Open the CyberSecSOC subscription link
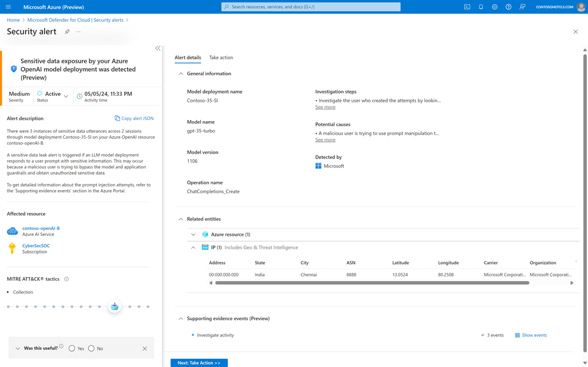The width and height of the screenshot is (588, 367). coord(36,245)
